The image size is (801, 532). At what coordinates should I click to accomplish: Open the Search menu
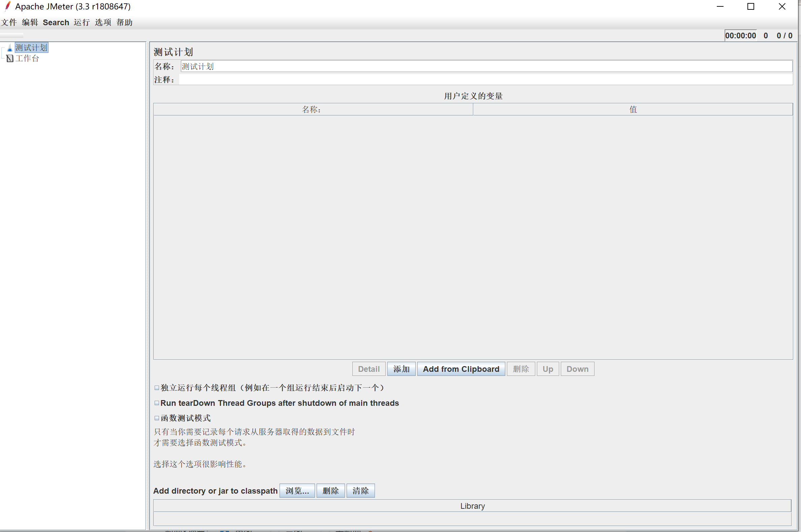[x=56, y=23]
